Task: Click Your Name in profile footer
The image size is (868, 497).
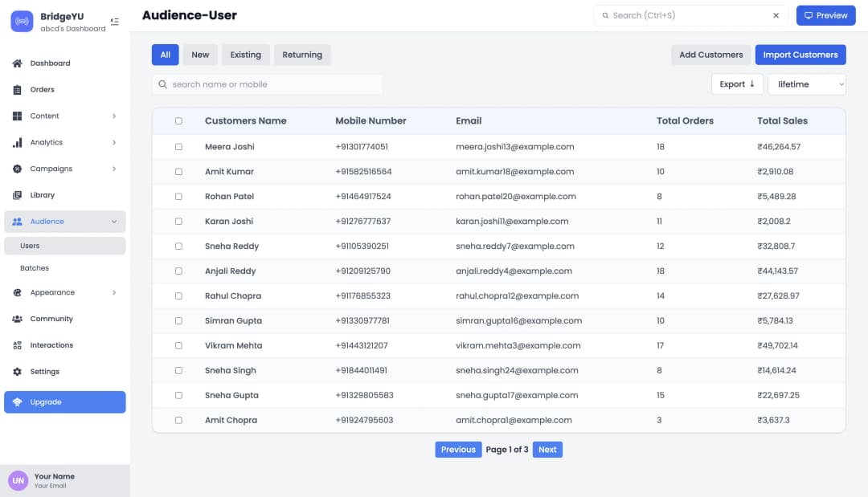Action: (x=55, y=477)
